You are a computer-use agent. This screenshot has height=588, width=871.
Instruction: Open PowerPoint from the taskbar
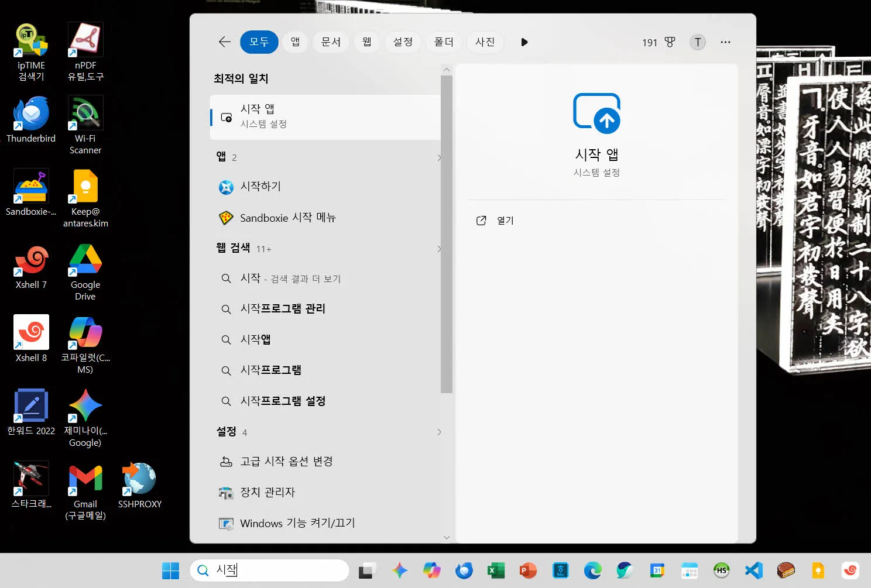click(x=528, y=570)
